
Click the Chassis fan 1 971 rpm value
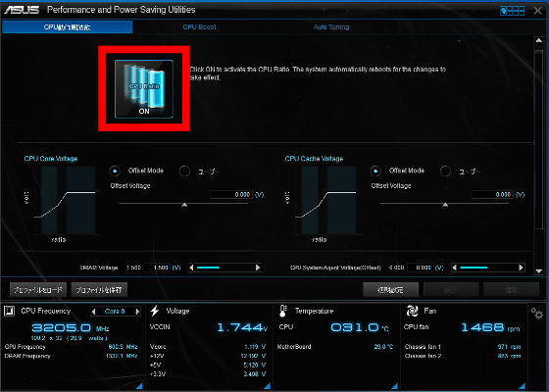coord(509,347)
